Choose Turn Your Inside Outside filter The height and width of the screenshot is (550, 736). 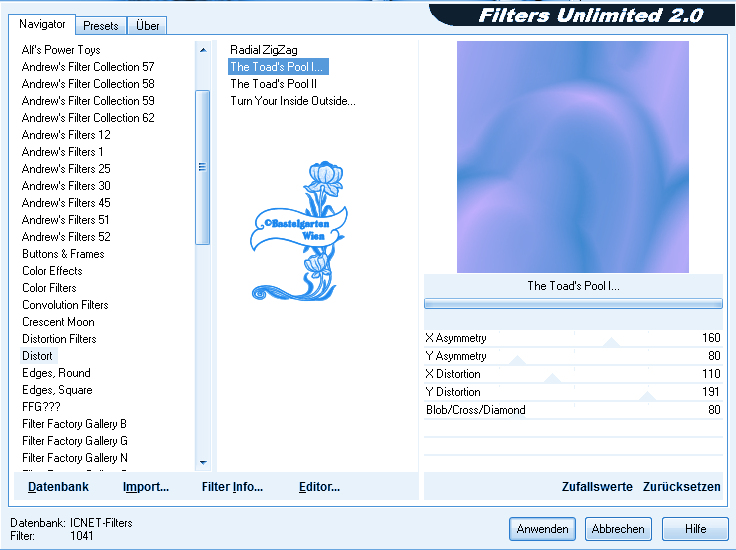(x=293, y=100)
